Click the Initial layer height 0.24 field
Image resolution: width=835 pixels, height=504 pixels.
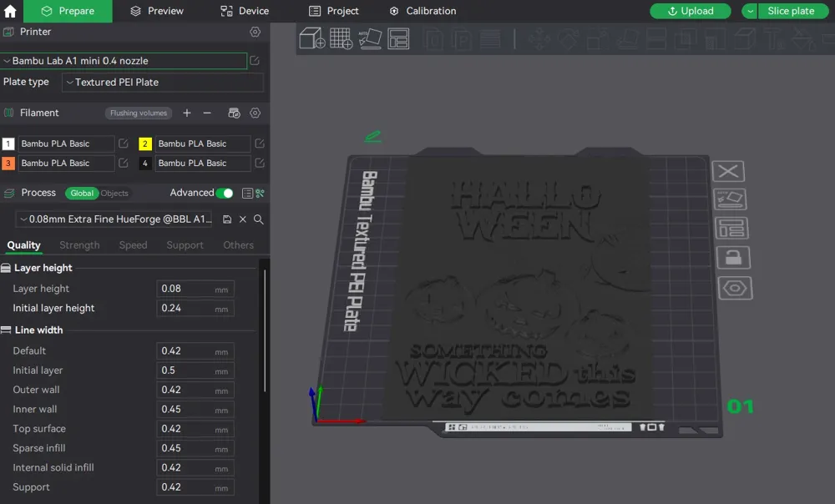[195, 308]
